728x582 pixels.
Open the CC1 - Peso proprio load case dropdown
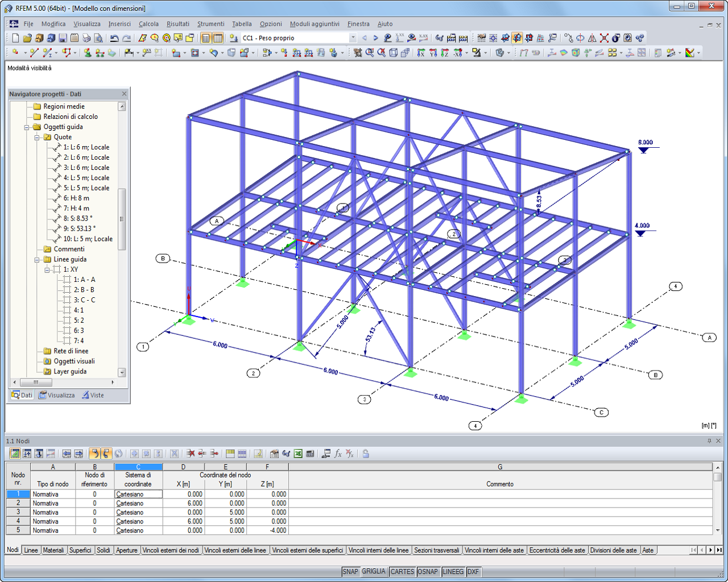353,38
